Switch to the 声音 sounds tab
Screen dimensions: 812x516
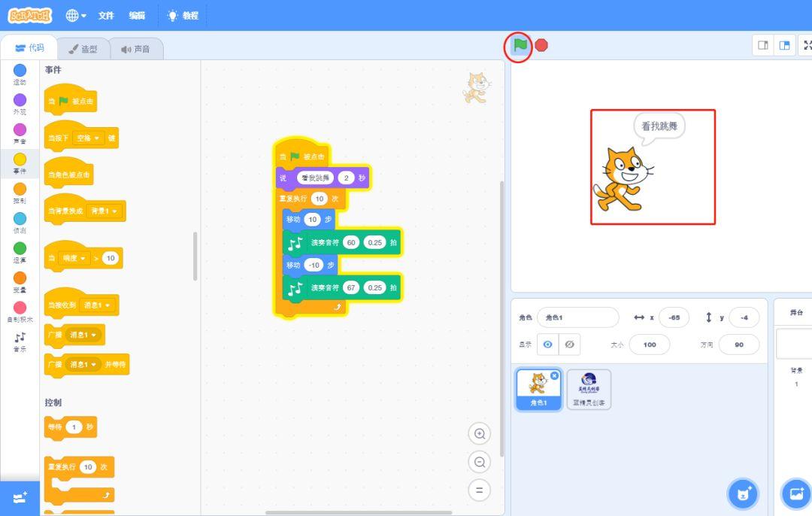pos(136,49)
